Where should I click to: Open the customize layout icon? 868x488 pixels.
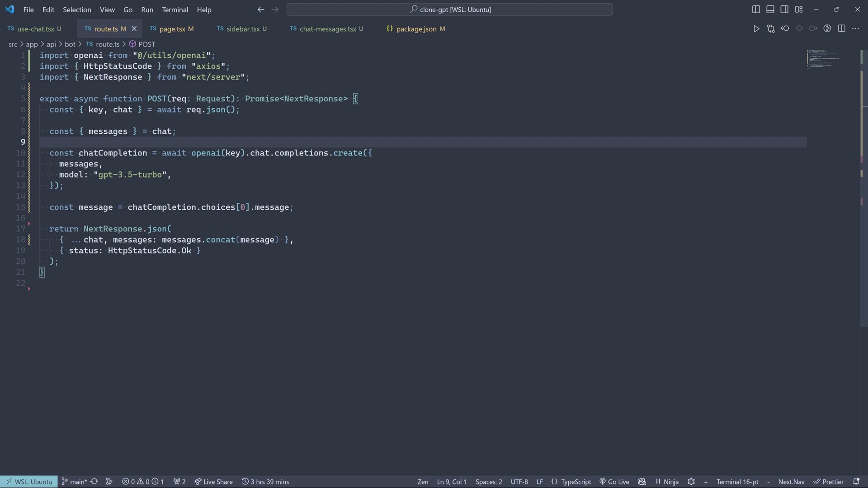pyautogui.click(x=799, y=9)
